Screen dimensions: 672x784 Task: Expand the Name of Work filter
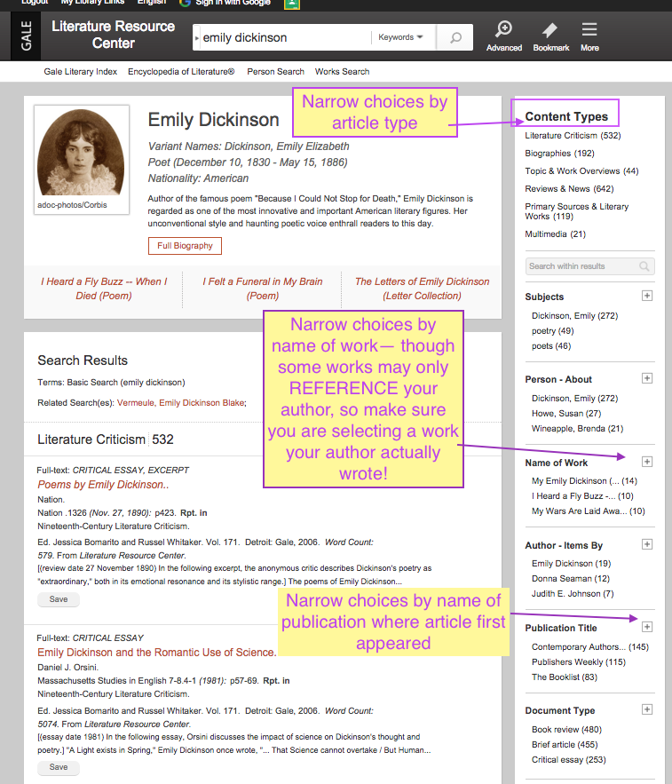click(x=647, y=462)
